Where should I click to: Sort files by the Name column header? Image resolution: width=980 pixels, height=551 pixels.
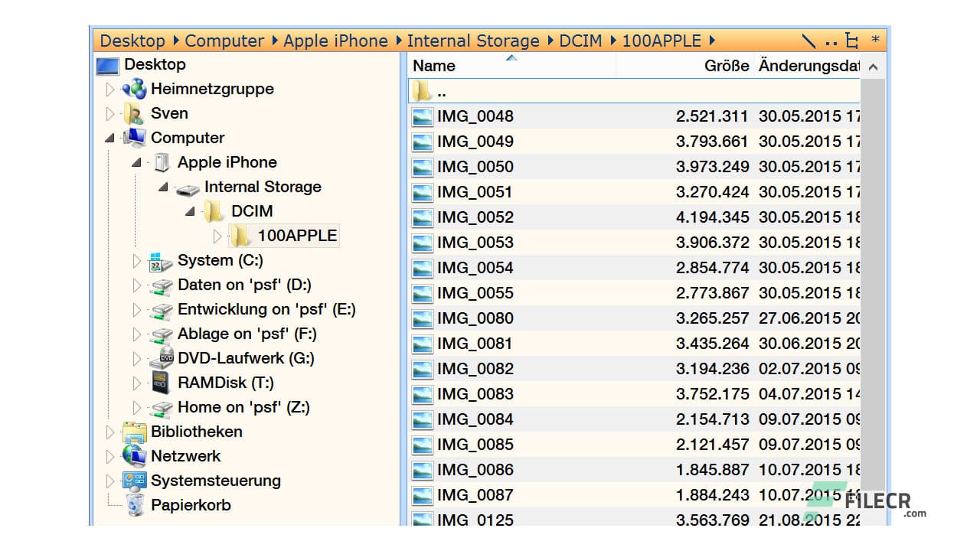click(x=434, y=66)
